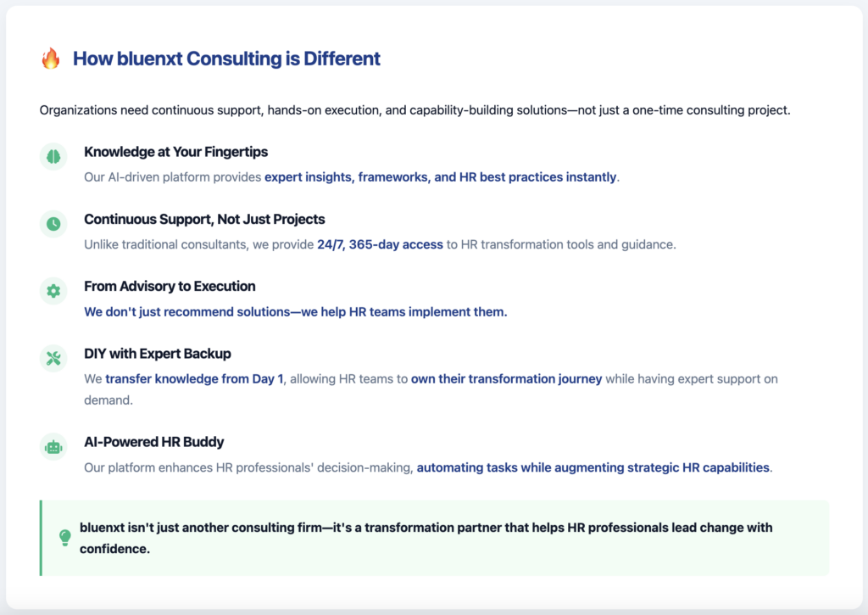Click the 'How bluenxt Consulting is Different' heading
The height and width of the screenshot is (615, 868).
tap(226, 59)
